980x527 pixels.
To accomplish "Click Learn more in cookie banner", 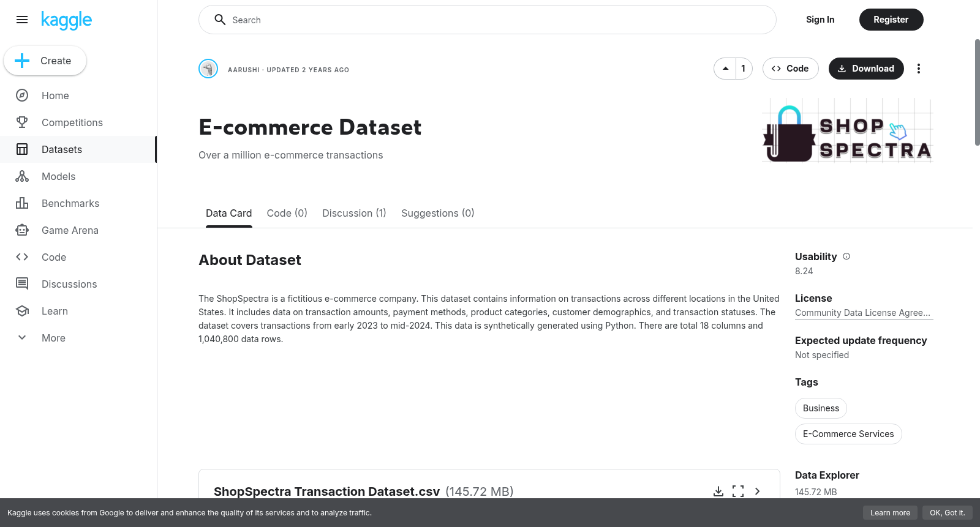I will pos(890,513).
